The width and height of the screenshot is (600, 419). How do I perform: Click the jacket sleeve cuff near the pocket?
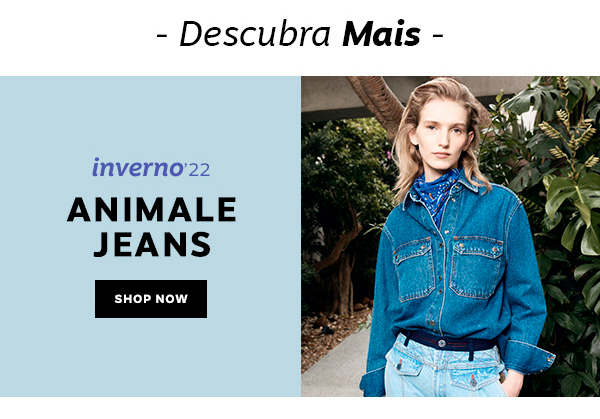530,357
